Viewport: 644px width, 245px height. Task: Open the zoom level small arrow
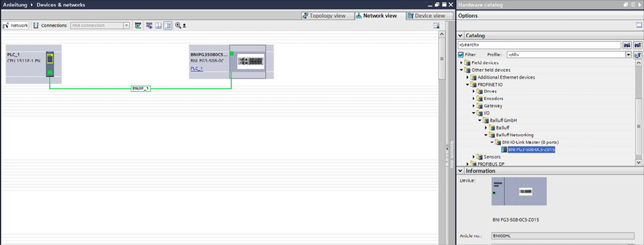(184, 26)
